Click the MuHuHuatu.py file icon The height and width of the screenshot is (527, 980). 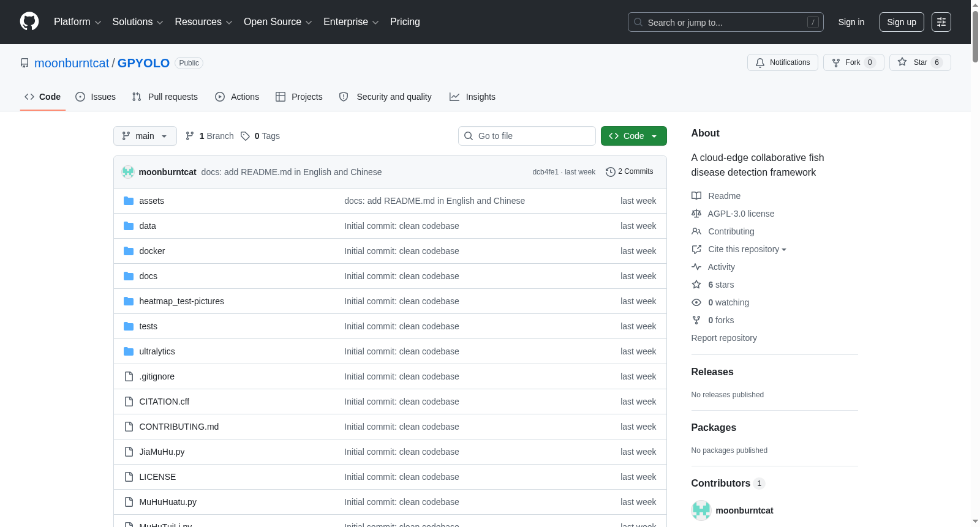129,502
